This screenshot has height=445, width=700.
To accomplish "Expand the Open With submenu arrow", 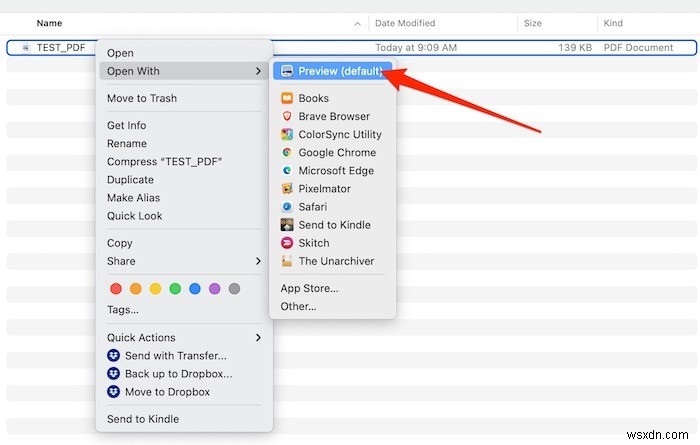I will 258,71.
